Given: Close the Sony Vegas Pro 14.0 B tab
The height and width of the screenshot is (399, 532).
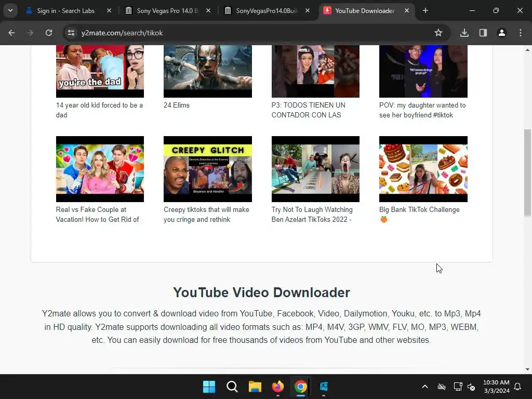Looking at the screenshot, I should [208, 10].
